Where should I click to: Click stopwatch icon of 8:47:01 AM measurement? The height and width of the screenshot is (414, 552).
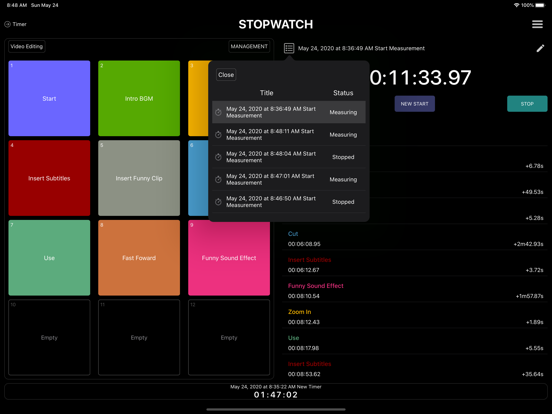click(x=218, y=180)
